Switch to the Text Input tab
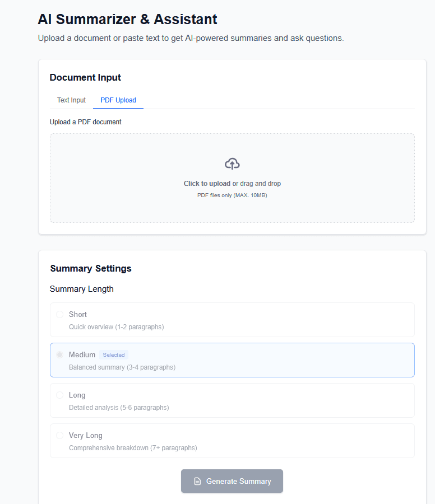Viewport: 435px width, 504px height. pyautogui.click(x=71, y=100)
